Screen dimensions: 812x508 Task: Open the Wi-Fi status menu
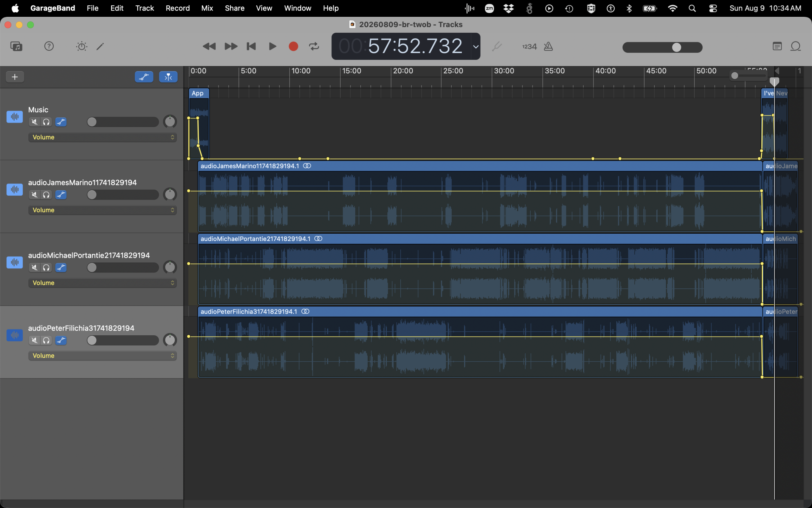click(672, 8)
